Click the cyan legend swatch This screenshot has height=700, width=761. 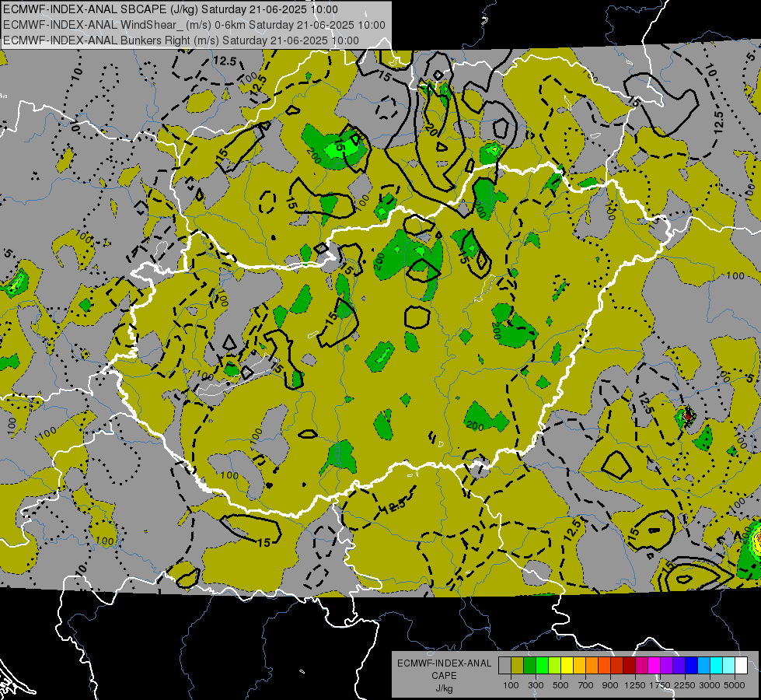(x=717, y=666)
